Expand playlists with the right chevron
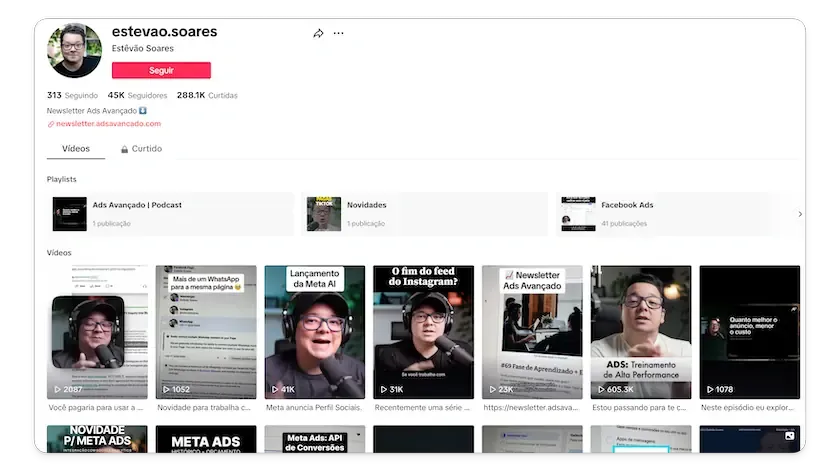Screen dimensions: 840x472 [x=800, y=214]
